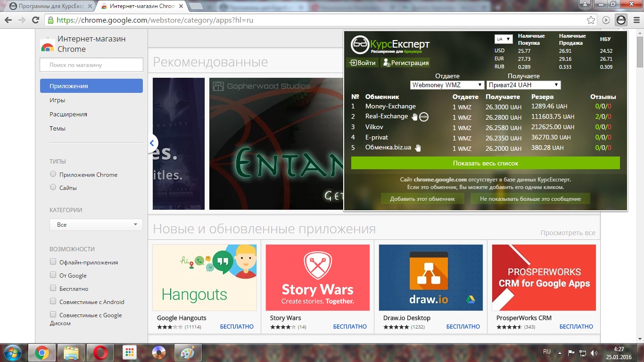Open the colorful grid app in taskbar

[x=129, y=353]
